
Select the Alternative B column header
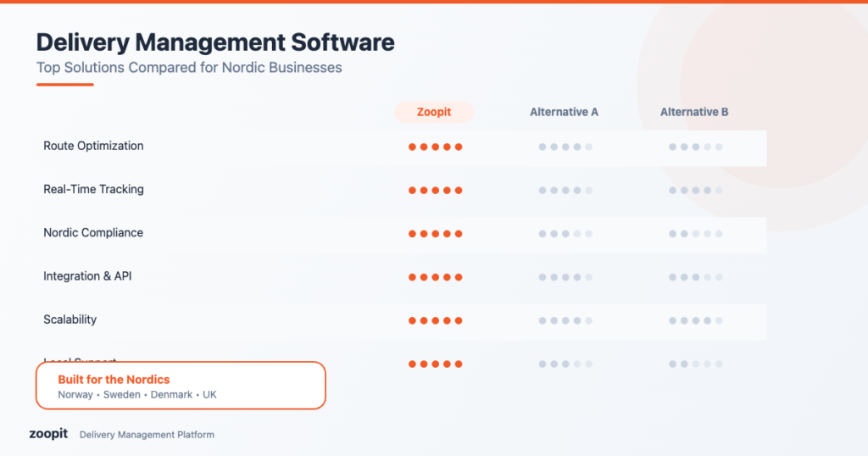click(x=694, y=112)
